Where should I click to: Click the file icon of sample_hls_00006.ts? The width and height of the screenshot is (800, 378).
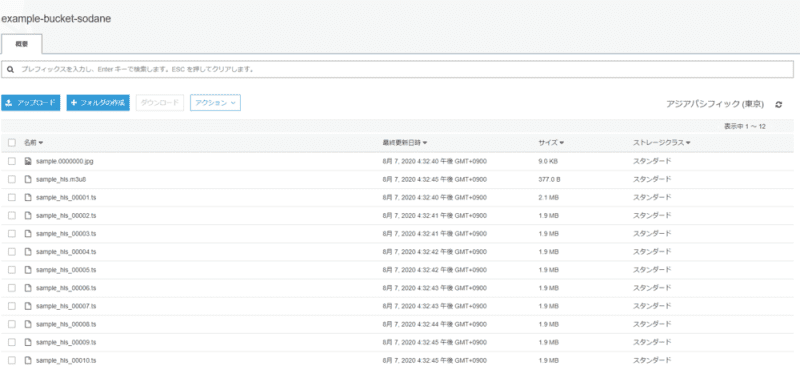pos(28,288)
